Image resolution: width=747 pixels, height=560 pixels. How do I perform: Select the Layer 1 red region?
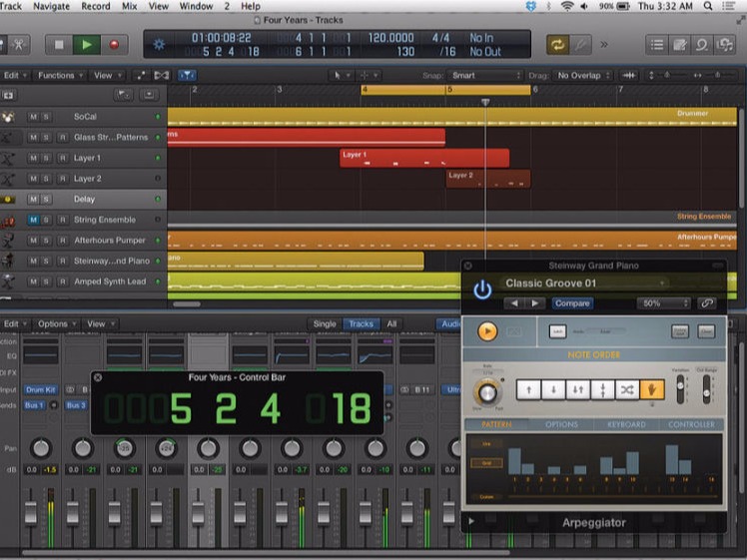(424, 158)
